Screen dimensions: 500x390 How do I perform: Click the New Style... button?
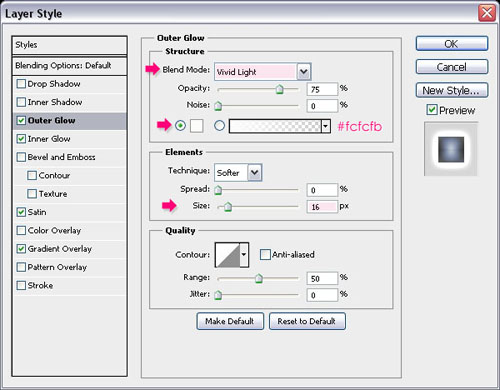[452, 90]
